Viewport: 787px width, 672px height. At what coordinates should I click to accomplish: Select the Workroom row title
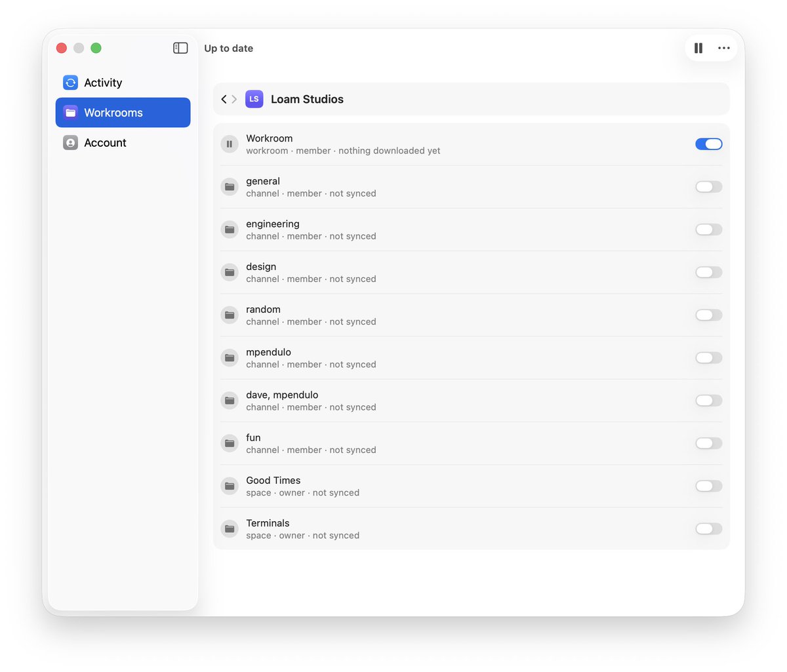[x=270, y=138]
